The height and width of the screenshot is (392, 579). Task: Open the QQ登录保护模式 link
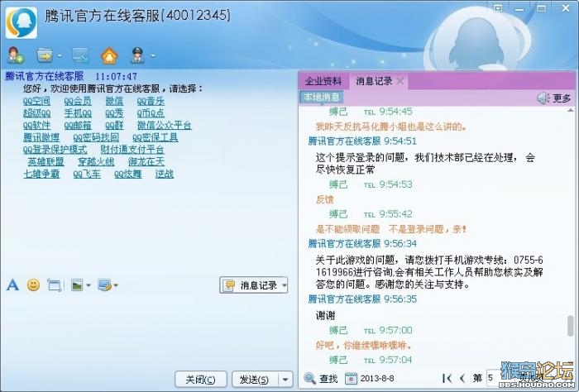55,150
